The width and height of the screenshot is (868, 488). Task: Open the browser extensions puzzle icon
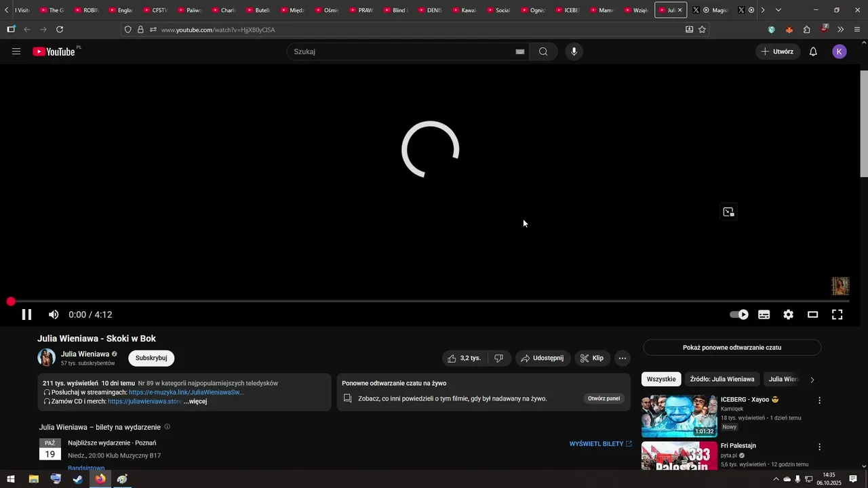(x=806, y=29)
